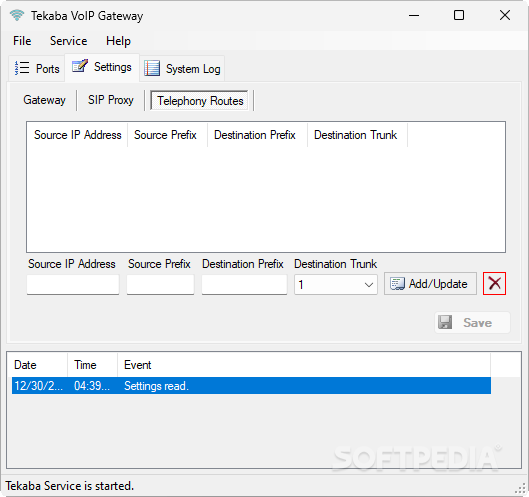Click the Source IP Address input field
The image size is (529, 497).
click(73, 284)
